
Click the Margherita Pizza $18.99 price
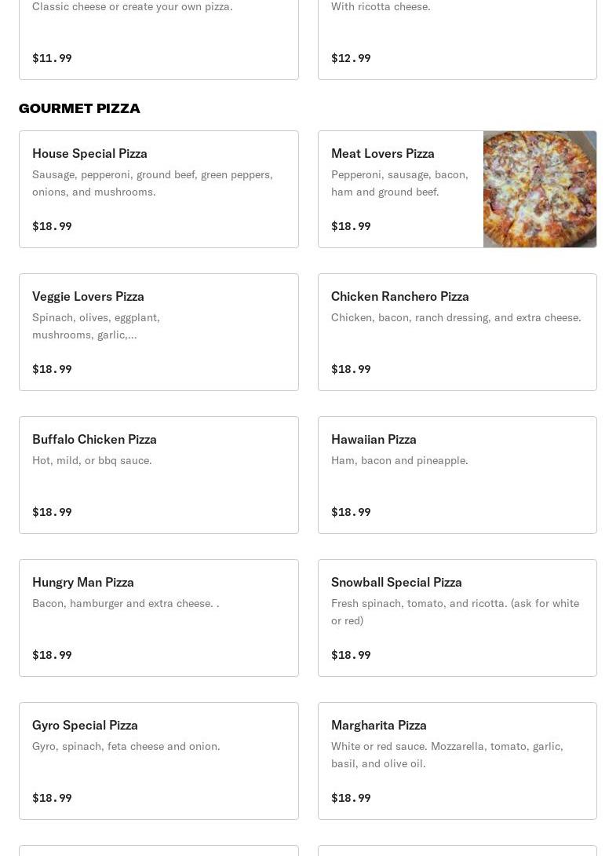click(351, 798)
